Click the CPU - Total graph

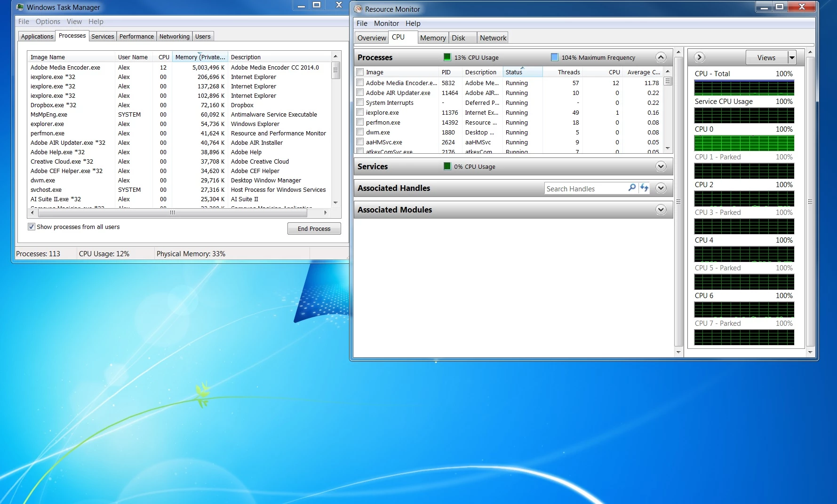click(x=744, y=87)
